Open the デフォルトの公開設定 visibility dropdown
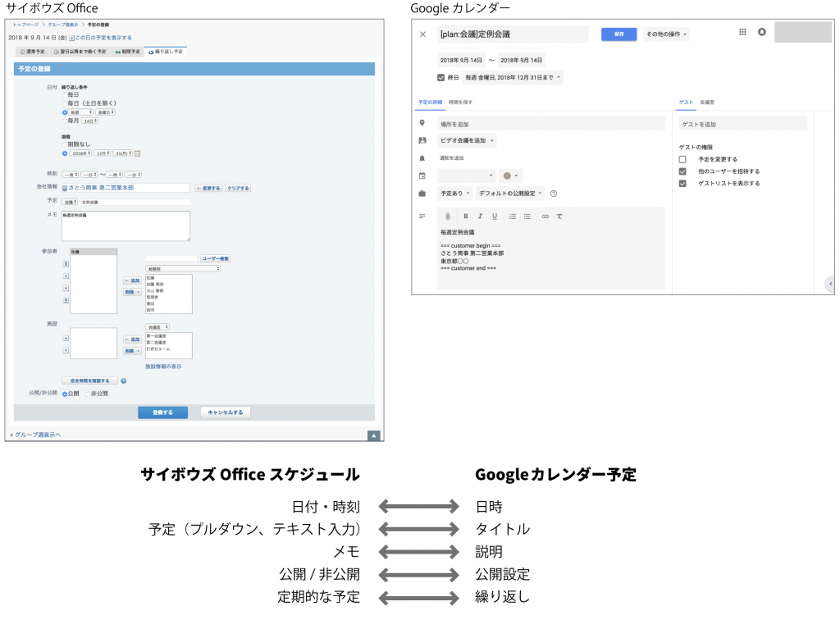The image size is (840, 629). pos(510,194)
